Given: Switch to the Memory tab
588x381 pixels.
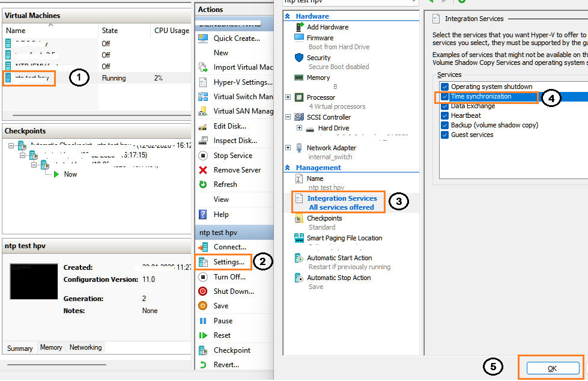Looking at the screenshot, I should (x=51, y=347).
